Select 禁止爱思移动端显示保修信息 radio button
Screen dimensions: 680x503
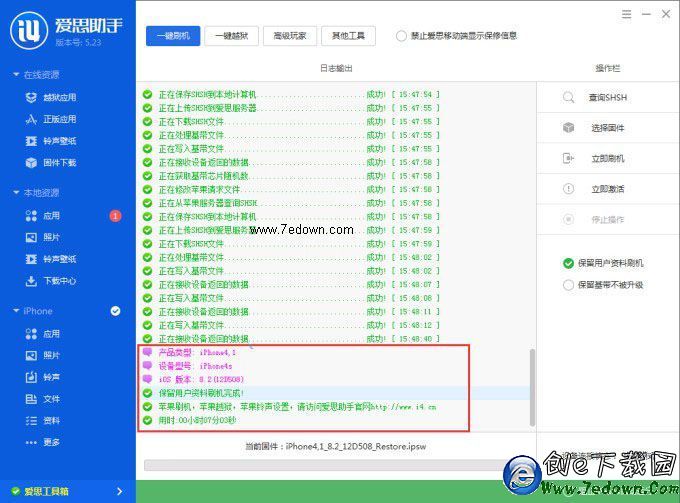pyautogui.click(x=401, y=36)
